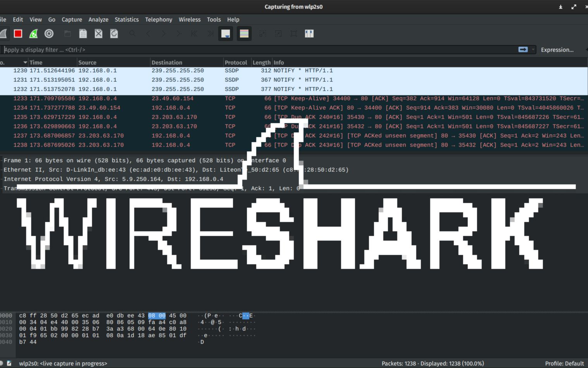Click 'Packets: 1238 · Displayed: 1238' status text
588x368 pixels.
433,363
